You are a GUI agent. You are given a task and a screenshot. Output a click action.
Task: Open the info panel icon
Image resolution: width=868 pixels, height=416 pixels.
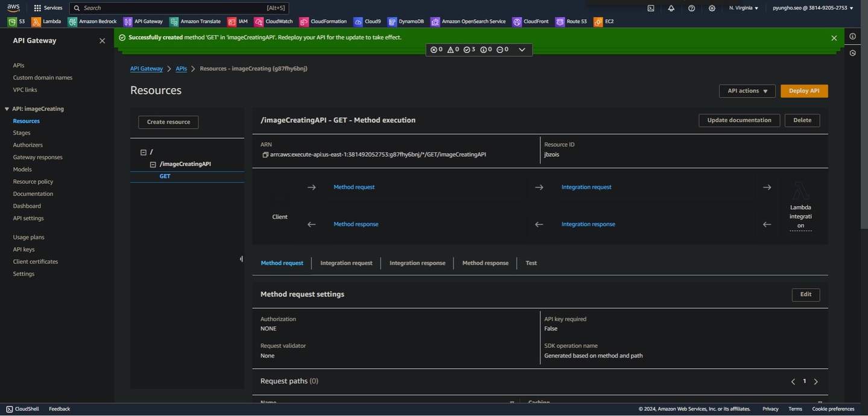[852, 36]
